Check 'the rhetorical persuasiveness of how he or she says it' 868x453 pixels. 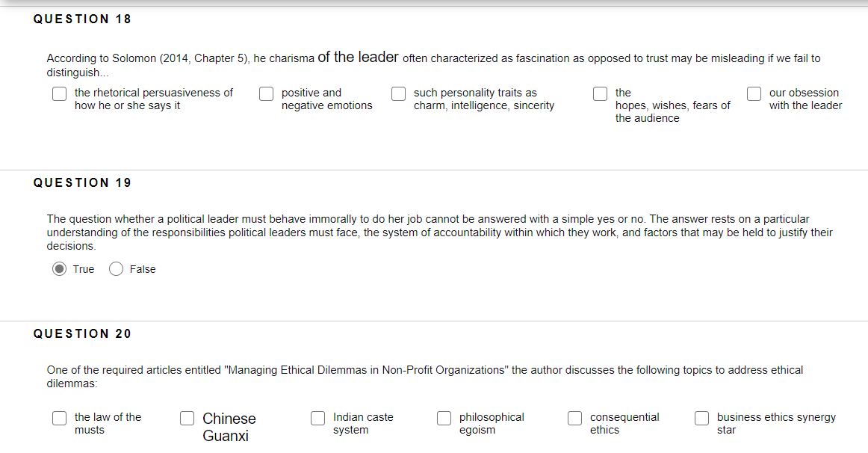(59, 93)
